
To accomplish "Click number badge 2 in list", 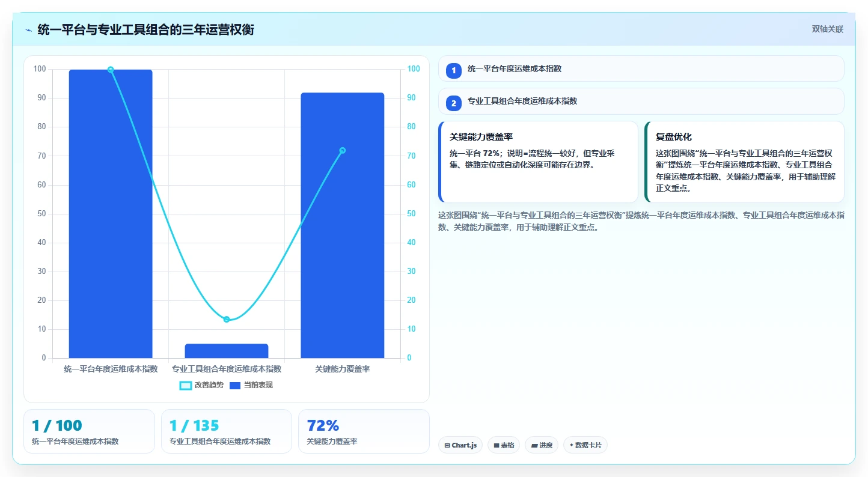I will [454, 103].
